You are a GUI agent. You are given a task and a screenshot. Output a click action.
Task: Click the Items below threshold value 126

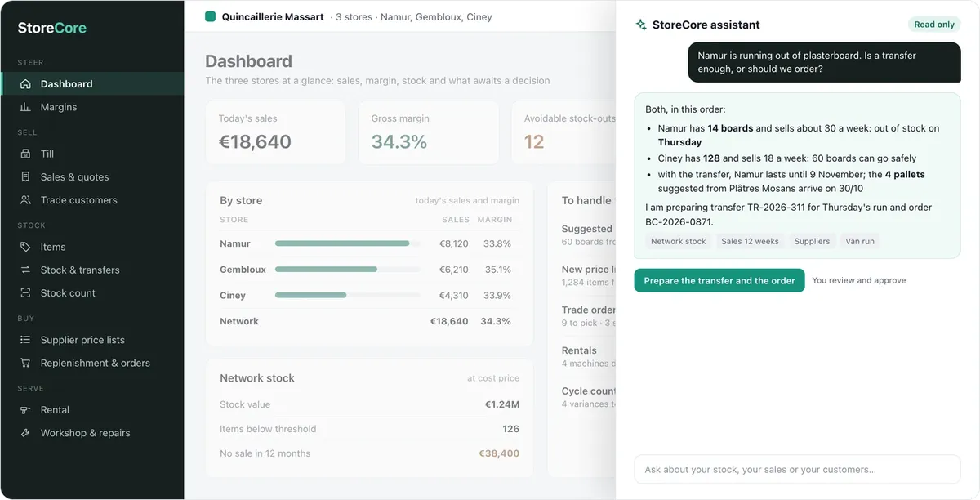point(511,429)
